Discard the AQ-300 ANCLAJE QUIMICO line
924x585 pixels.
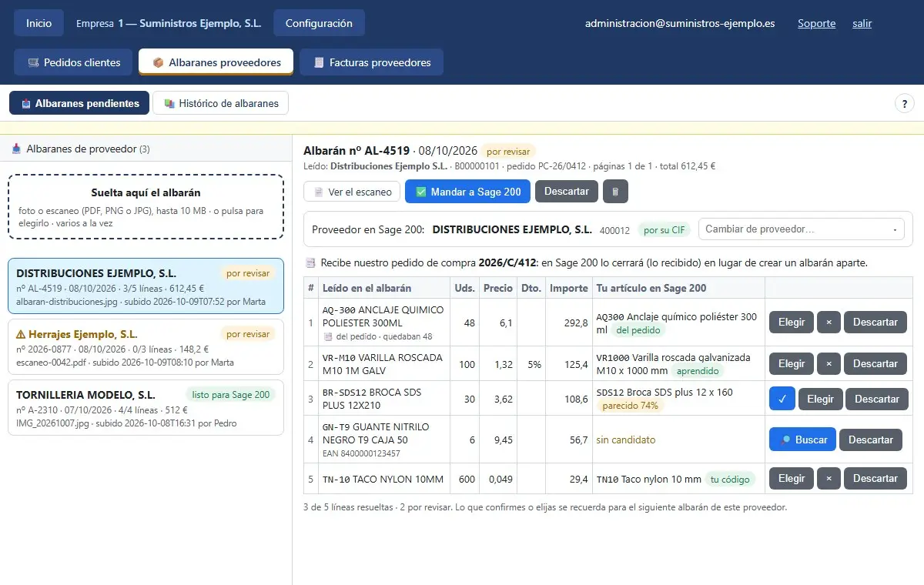875,322
